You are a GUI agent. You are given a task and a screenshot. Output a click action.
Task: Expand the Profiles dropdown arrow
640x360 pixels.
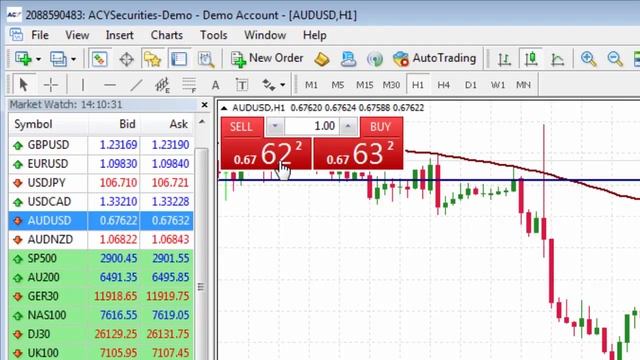(73, 59)
